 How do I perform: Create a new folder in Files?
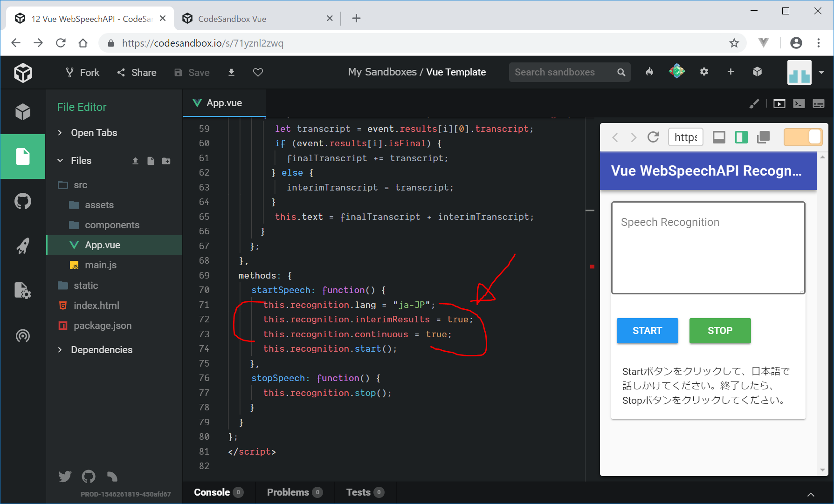(166, 161)
